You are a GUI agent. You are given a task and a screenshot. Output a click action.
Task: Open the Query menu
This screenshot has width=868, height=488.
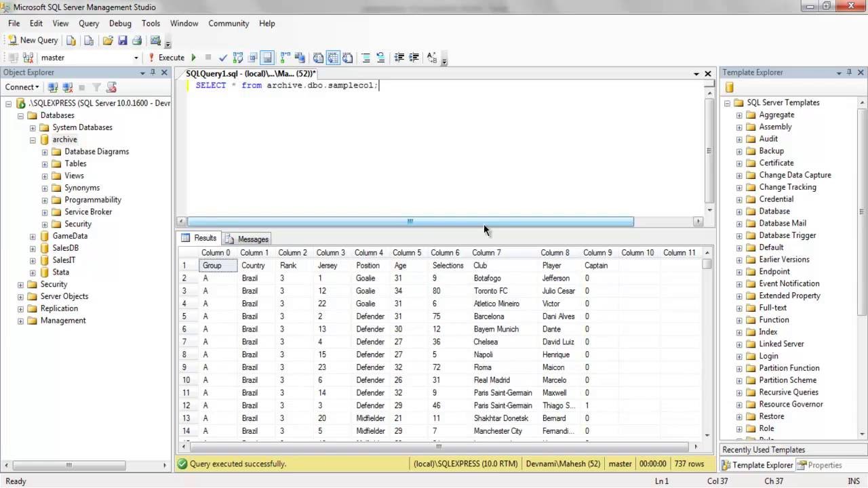click(x=89, y=23)
